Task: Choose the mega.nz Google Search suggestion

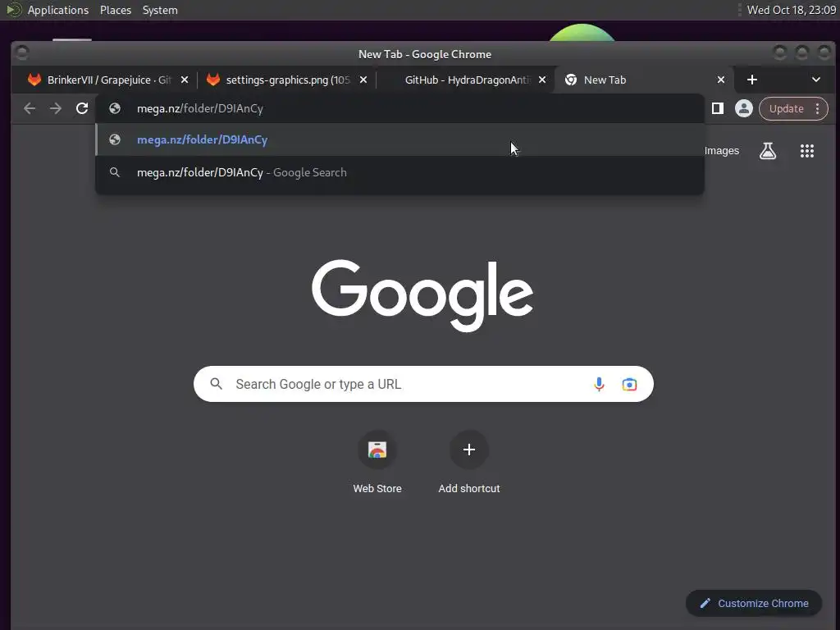Action: (399, 172)
